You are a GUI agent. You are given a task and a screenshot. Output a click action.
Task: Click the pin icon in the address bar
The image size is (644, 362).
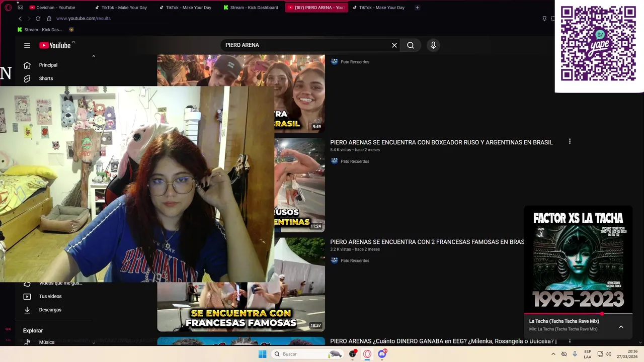pyautogui.click(x=544, y=19)
